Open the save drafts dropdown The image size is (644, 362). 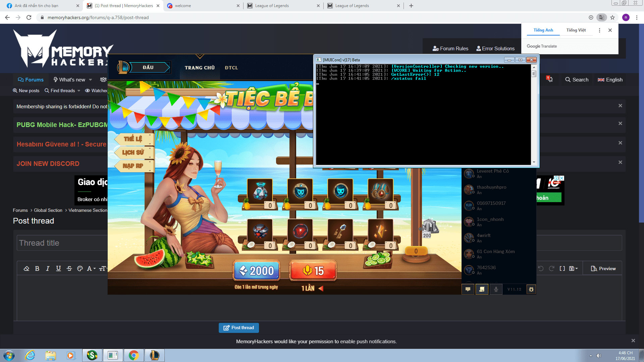(574, 268)
